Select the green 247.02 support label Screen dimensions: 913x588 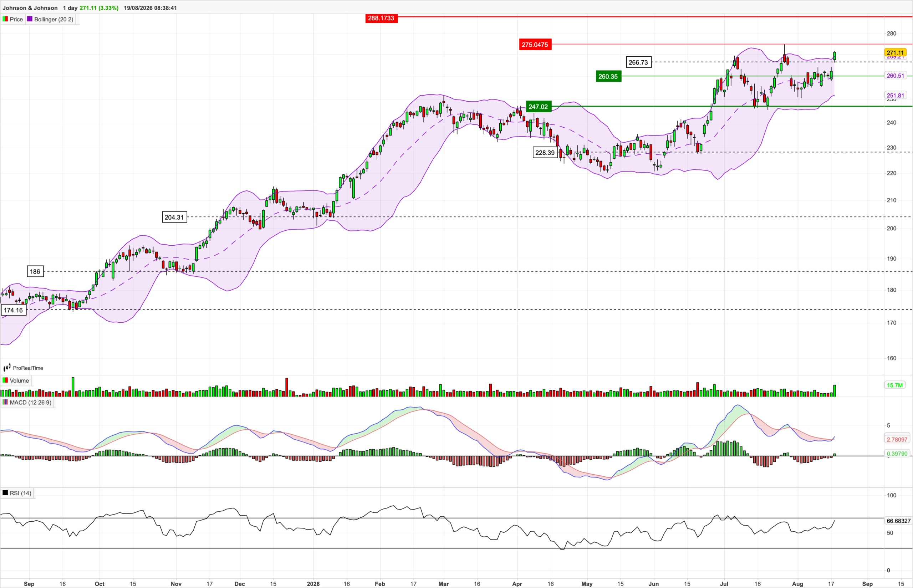click(539, 107)
